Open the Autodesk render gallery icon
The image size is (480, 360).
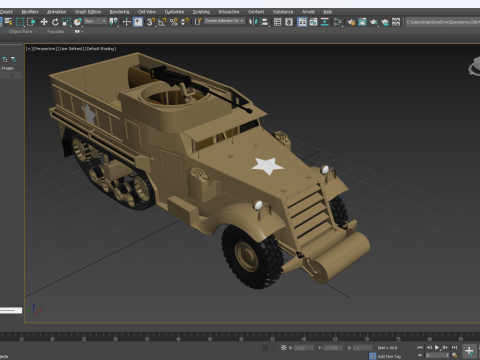click(396, 22)
